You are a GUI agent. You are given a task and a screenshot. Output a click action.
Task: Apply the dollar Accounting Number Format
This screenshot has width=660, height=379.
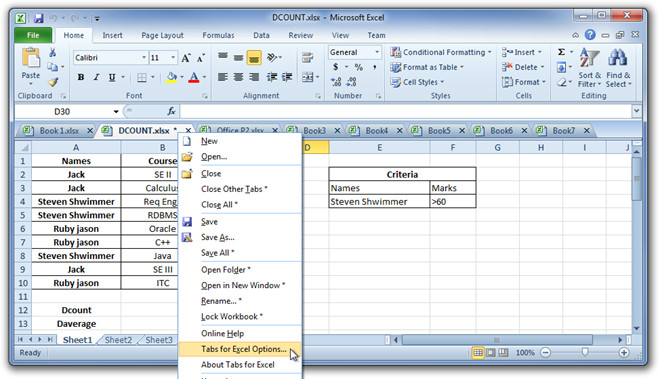335,67
